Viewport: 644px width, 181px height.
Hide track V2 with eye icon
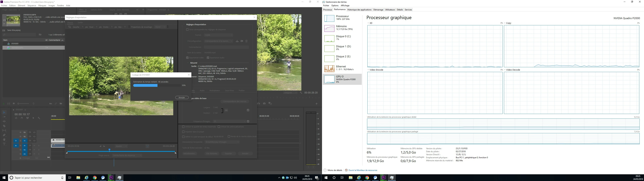click(x=34, y=136)
